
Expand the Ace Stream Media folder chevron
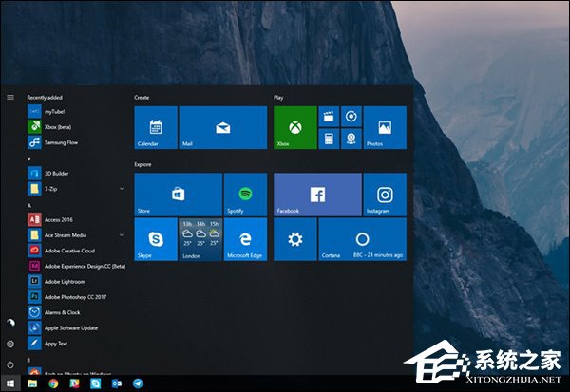point(122,235)
